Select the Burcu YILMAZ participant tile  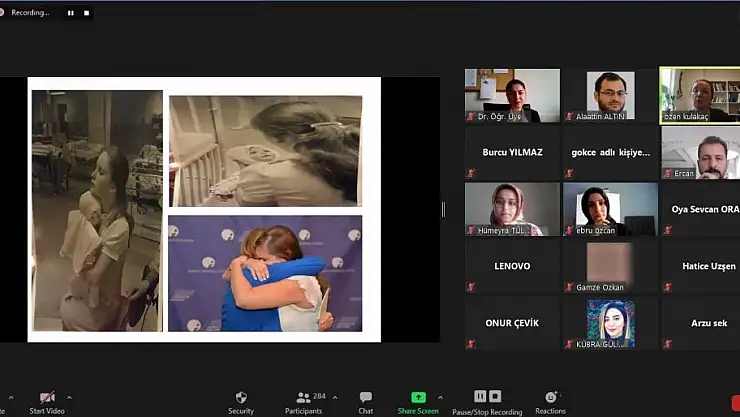click(512, 153)
